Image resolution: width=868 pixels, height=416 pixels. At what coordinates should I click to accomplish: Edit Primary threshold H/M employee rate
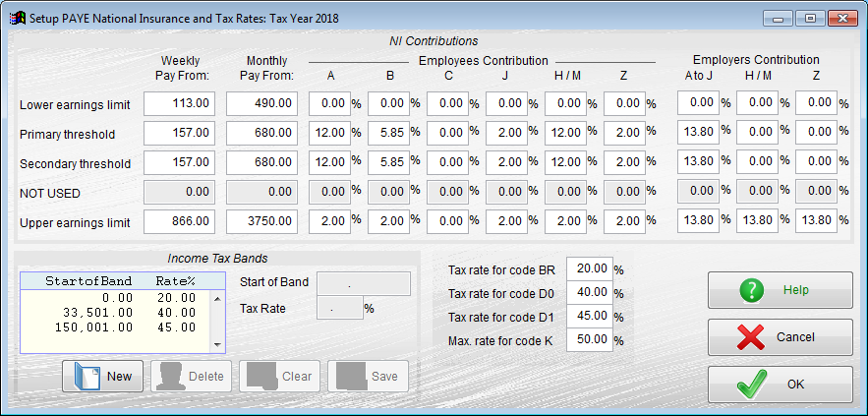point(566,133)
